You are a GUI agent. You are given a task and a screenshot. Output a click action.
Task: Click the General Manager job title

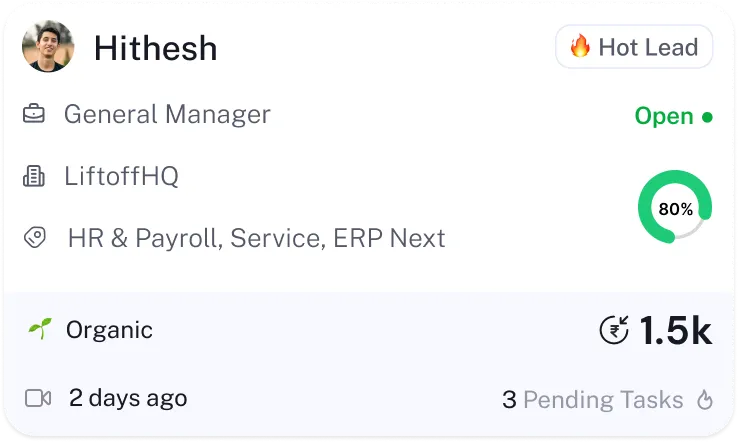[167, 114]
